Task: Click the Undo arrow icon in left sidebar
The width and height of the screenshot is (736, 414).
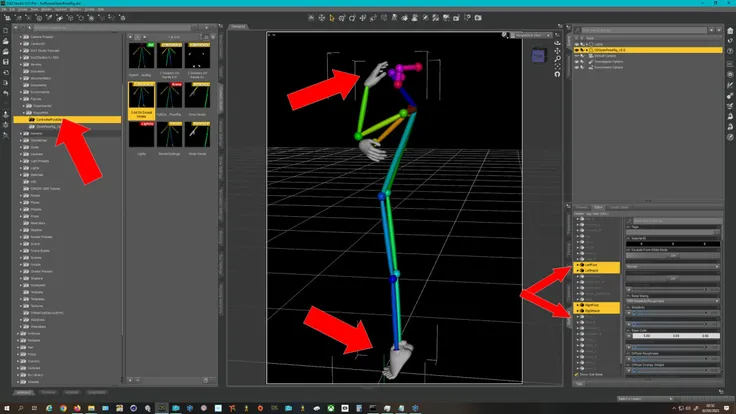Action: coord(6,93)
